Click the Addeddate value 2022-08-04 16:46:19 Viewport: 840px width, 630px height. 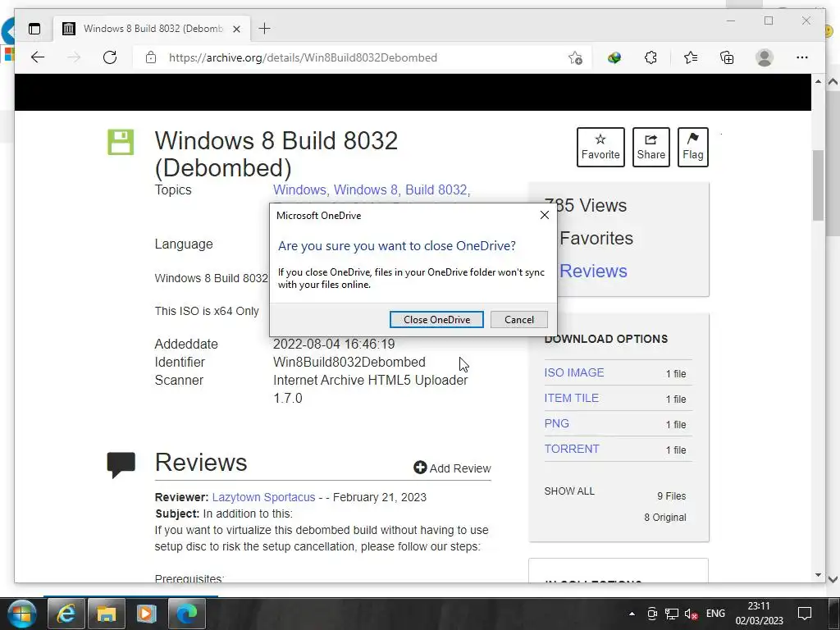click(334, 344)
